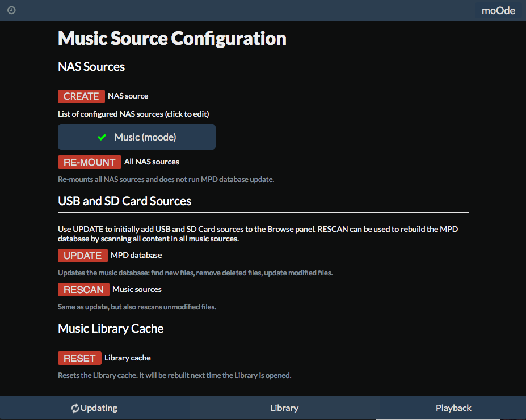526x420 pixels.
Task: Click RESET to clear the library cache
Action: (x=79, y=358)
